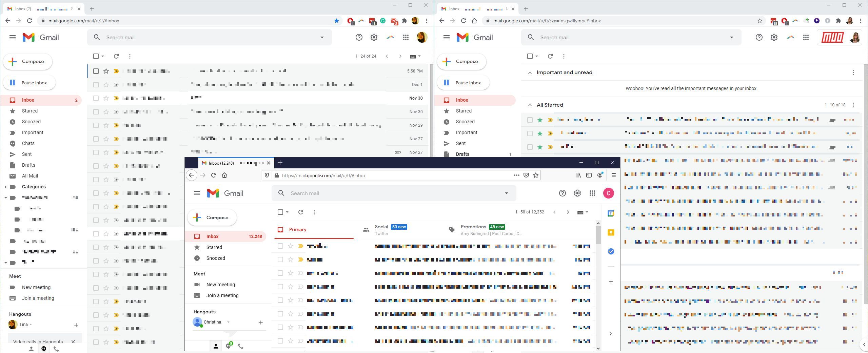This screenshot has width=868, height=353.
Task: Click Compose in the middle window
Action: click(x=212, y=217)
